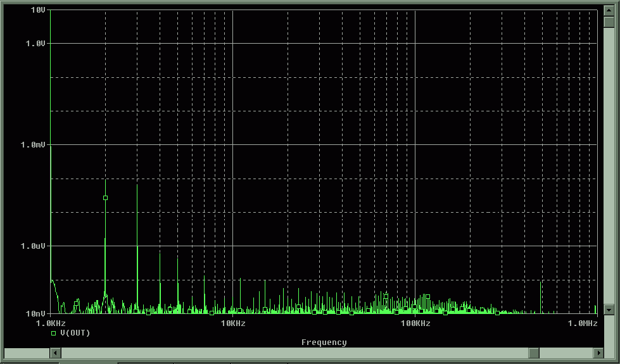Click the V(OUT) trace legend marker
Image resolution: width=620 pixels, height=364 pixels.
point(54,333)
